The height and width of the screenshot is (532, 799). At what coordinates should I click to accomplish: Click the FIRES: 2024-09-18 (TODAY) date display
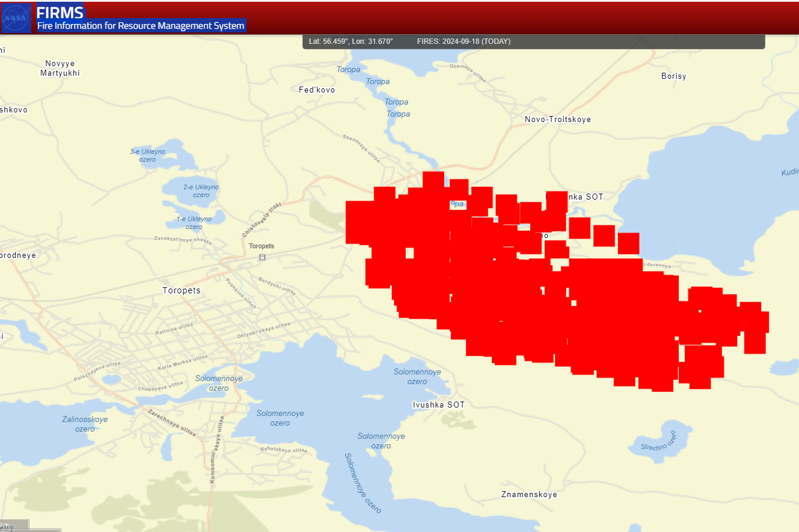click(x=464, y=41)
